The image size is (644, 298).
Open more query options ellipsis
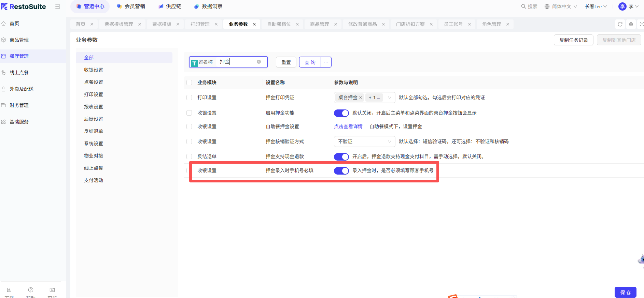pyautogui.click(x=326, y=62)
